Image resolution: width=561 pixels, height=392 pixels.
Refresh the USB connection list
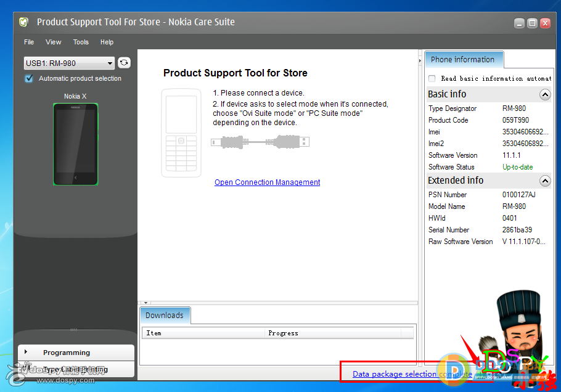click(124, 63)
